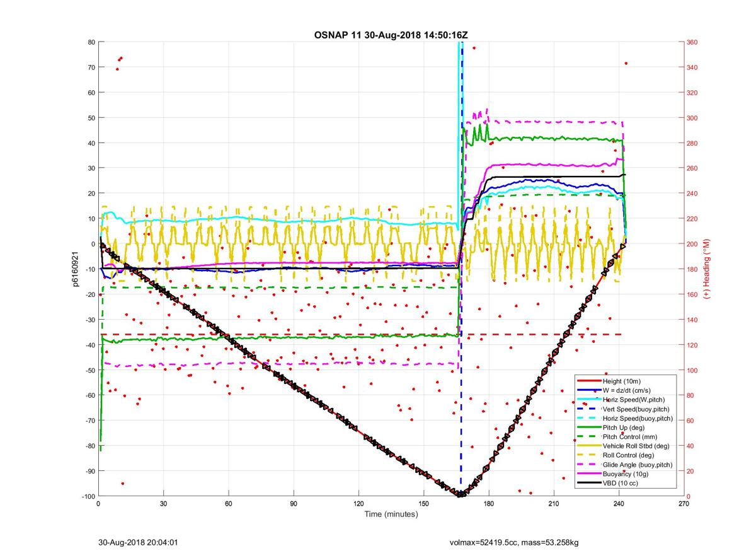Click the x-axis tick label '150'
This screenshot has height=558, width=756.
[424, 504]
